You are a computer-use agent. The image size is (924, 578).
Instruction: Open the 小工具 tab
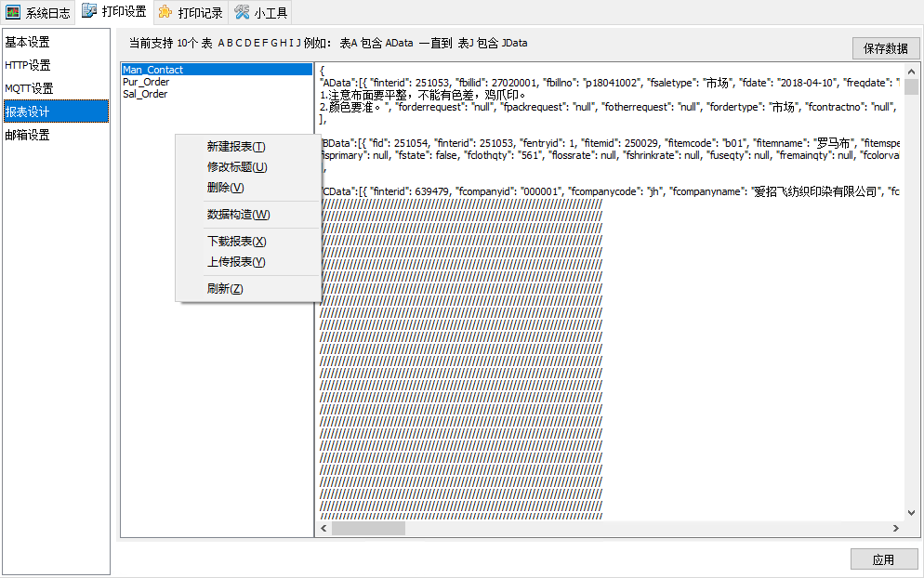click(260, 12)
